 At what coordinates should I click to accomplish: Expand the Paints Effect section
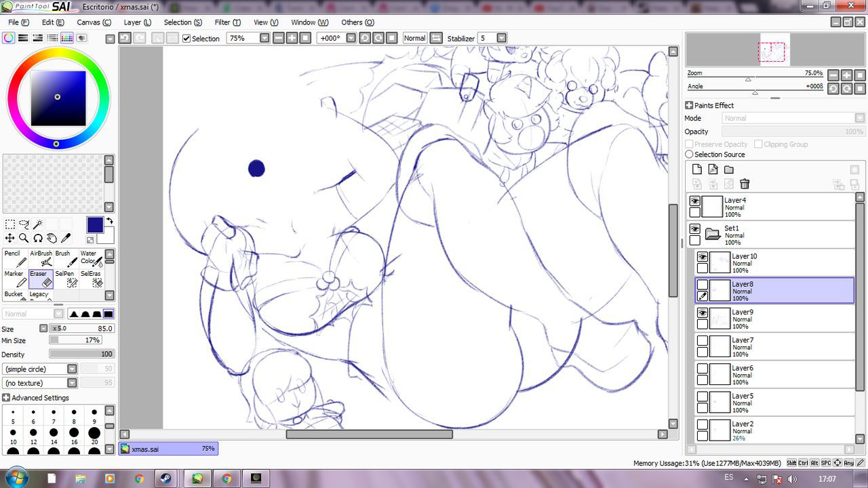click(x=689, y=105)
